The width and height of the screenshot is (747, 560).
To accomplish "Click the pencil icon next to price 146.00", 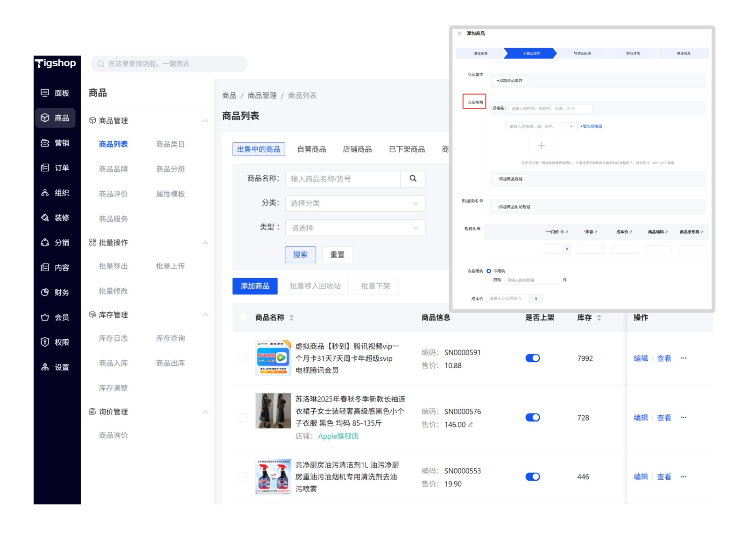I will coord(471,425).
